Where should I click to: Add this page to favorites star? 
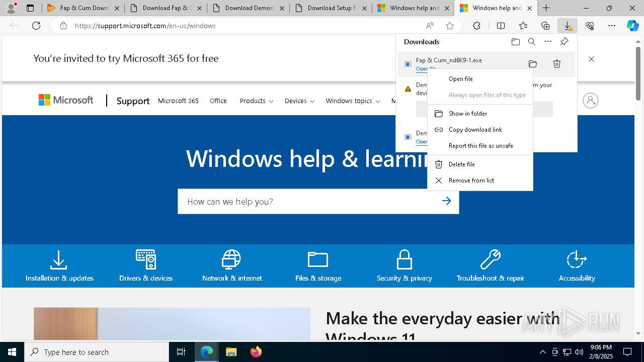pyautogui.click(x=450, y=26)
